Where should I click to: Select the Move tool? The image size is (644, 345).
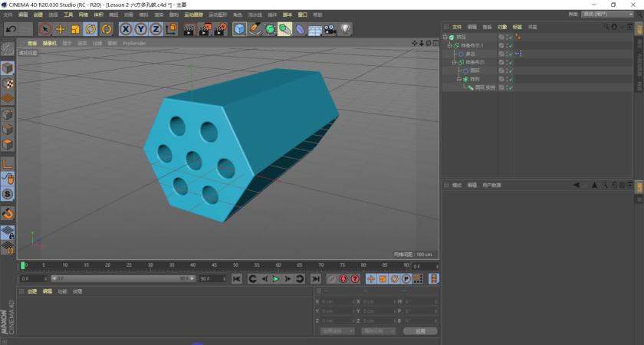click(x=61, y=29)
